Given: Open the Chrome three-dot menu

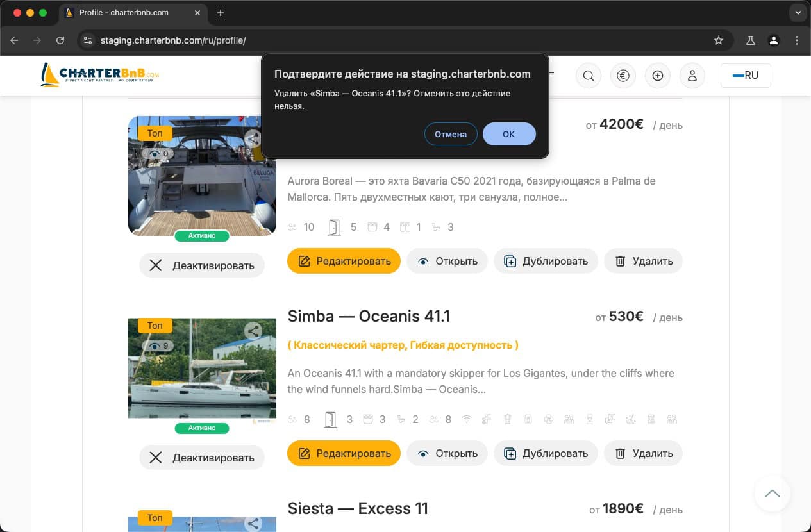Looking at the screenshot, I should [797, 40].
